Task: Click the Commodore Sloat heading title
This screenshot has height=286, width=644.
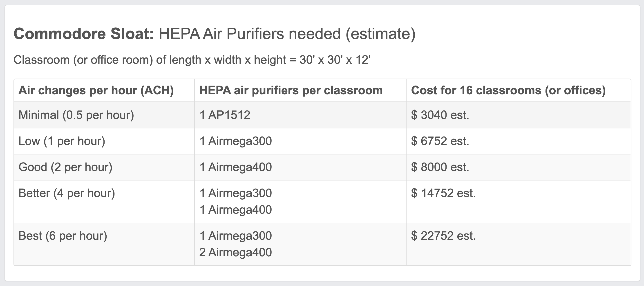Action: (215, 34)
